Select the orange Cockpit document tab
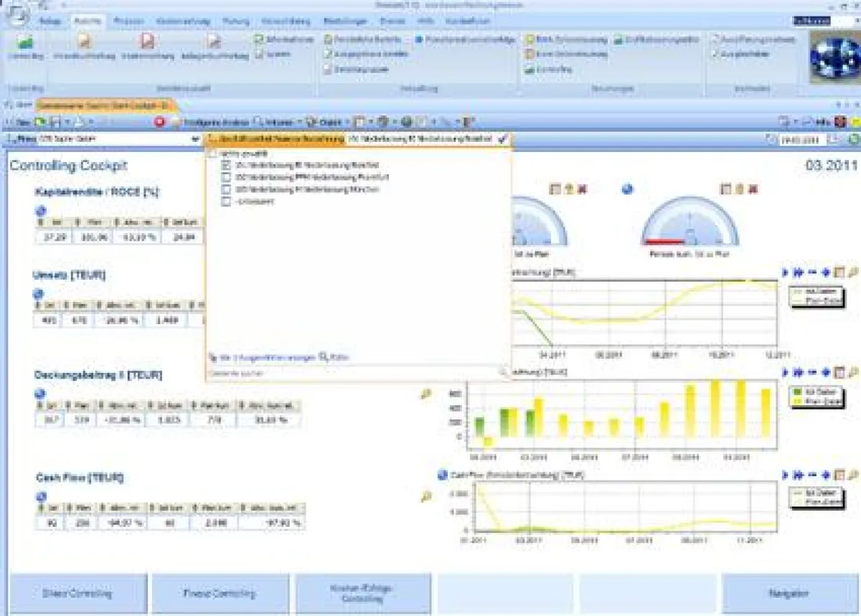The image size is (861, 616). [101, 106]
